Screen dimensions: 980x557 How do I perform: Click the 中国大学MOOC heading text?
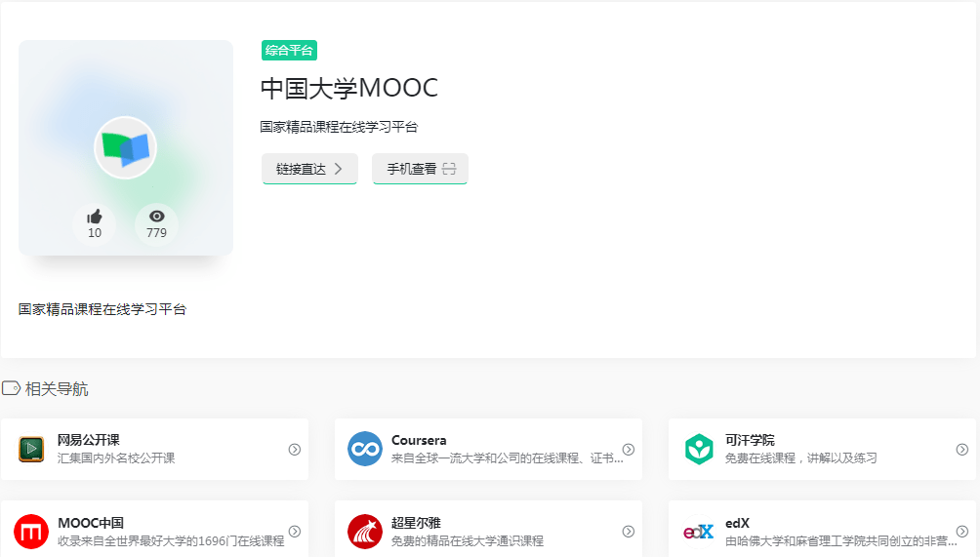349,88
